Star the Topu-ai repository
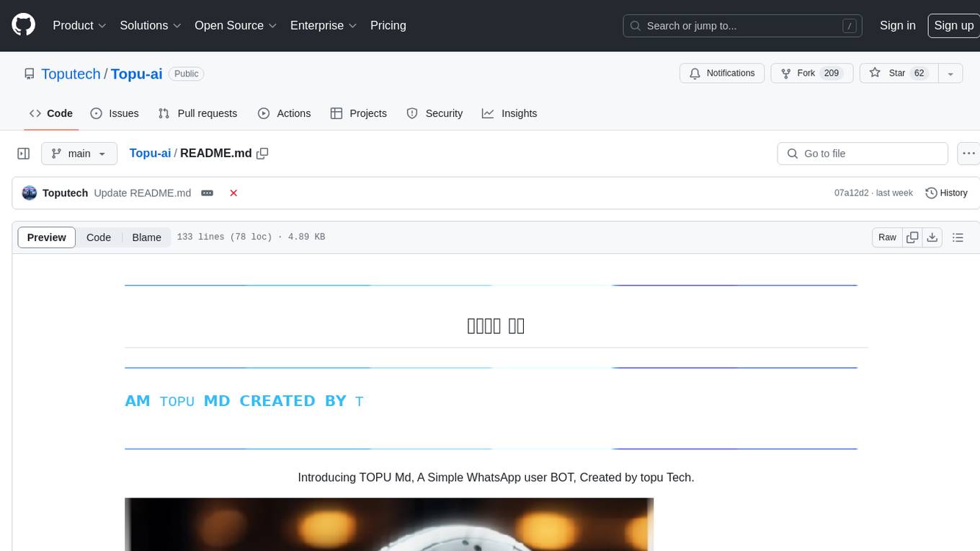This screenshot has height=551, width=980. point(897,73)
